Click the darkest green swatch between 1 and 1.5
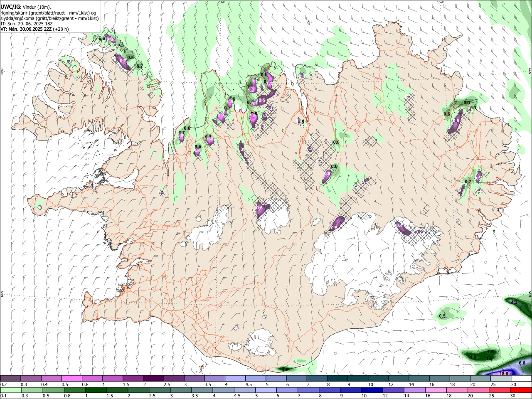The width and height of the screenshot is (532, 399). click(96, 390)
